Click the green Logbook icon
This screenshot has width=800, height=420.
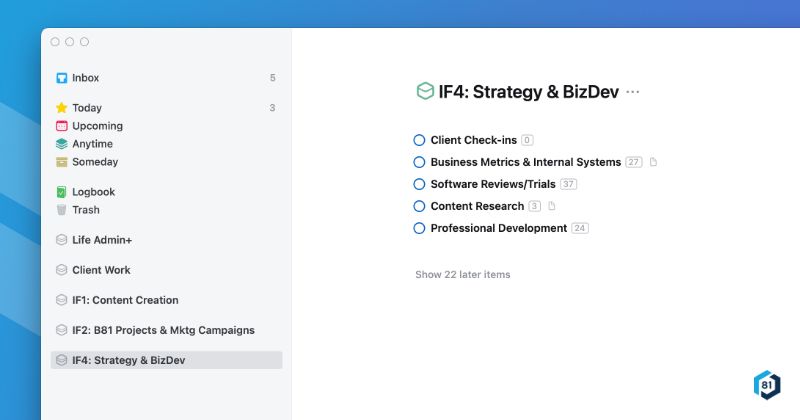62,192
